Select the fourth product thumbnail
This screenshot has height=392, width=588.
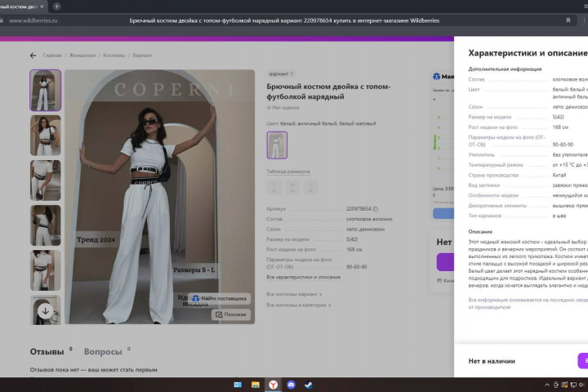coord(46,225)
